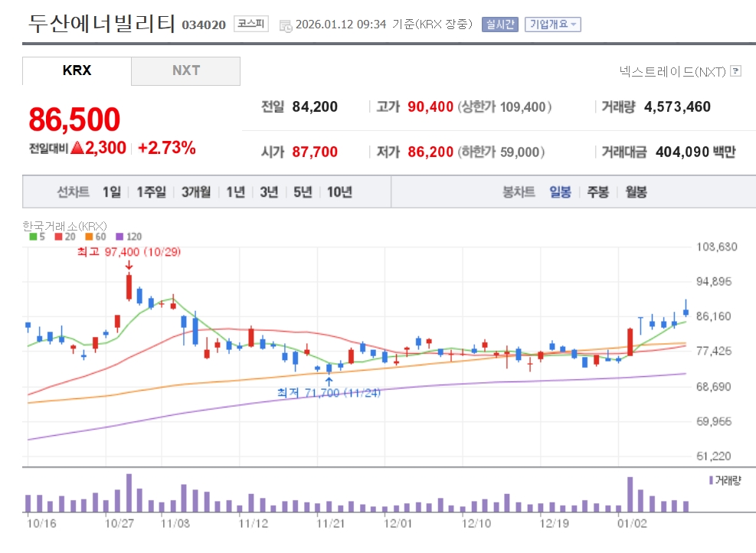Click the green 5-day moving average swatch
Viewport: 756px width, 553px height.
pos(33,237)
